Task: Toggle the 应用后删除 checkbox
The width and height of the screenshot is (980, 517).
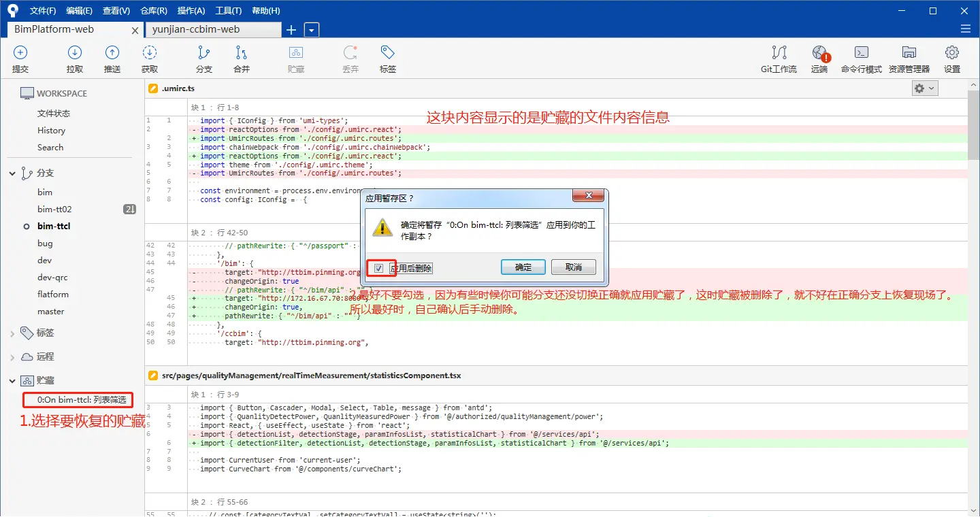Action: click(x=379, y=268)
